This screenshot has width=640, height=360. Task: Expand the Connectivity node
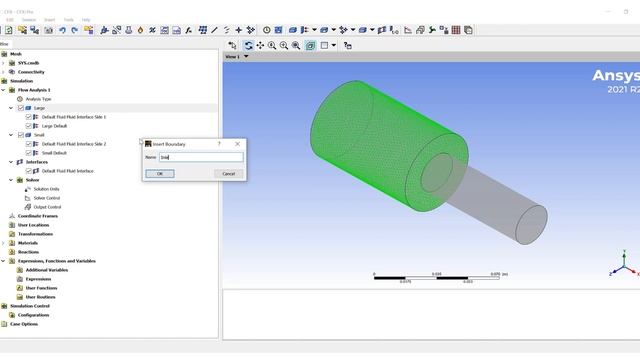pos(3,72)
